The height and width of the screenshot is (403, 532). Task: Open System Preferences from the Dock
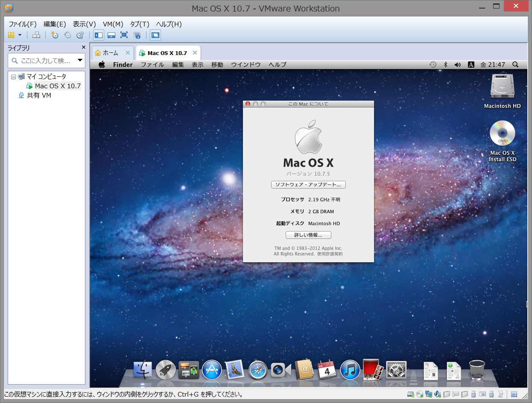(396, 370)
